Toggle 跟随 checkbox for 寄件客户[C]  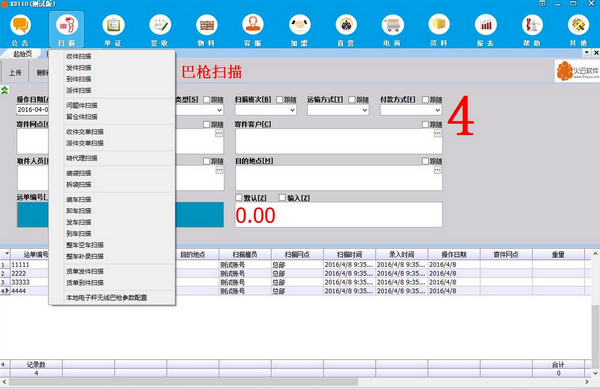pyautogui.click(x=425, y=124)
